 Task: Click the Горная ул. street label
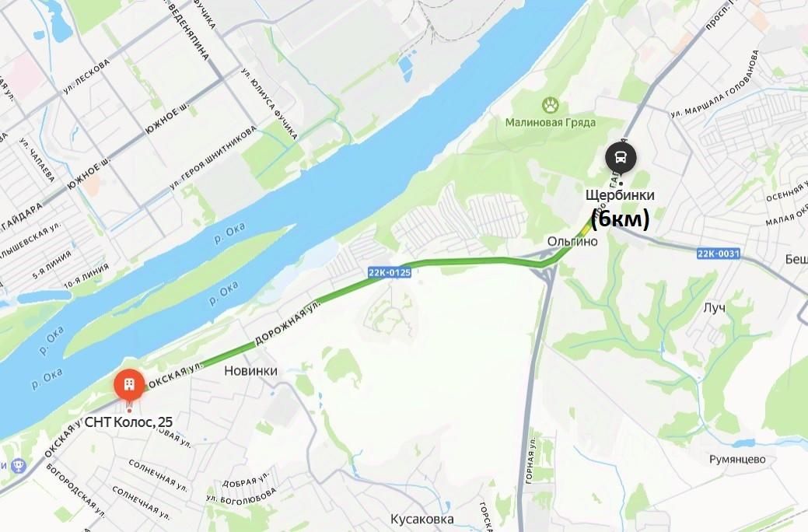[x=530, y=460]
